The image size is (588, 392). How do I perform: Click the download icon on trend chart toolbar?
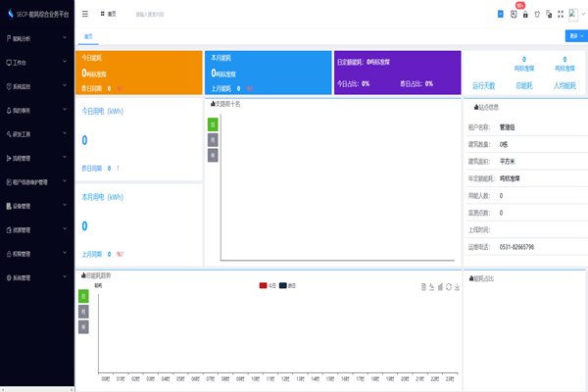pyautogui.click(x=458, y=286)
